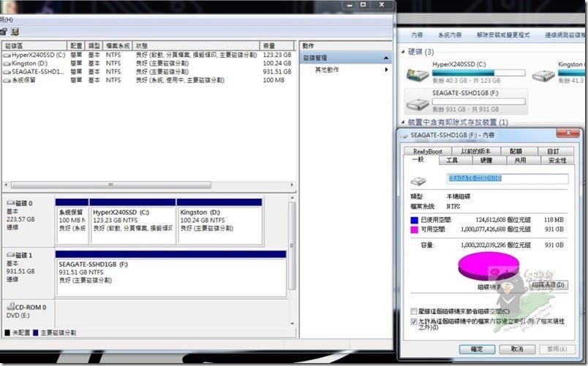Screen dimensions: 588x366
Task: Select the HyperX240SSD (C:) volume icon in the volume list
Action: tap(7, 55)
